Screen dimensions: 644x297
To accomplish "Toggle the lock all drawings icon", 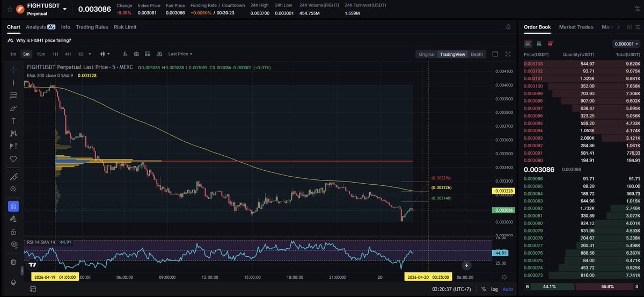I will [13, 231].
